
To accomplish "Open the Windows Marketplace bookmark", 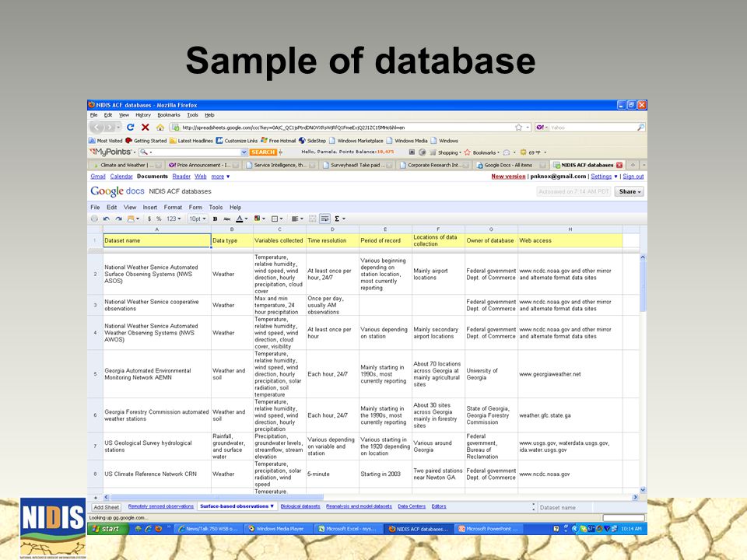I will point(356,141).
